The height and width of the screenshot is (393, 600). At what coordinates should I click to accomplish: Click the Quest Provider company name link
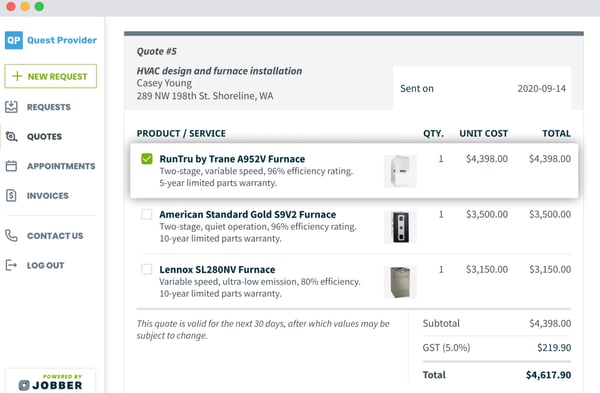click(62, 40)
